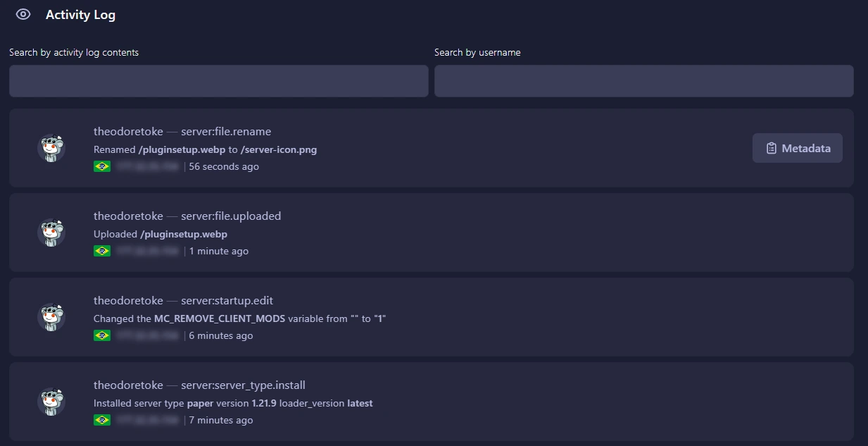868x446 pixels.
Task: Click the avatar on the startup.edit entry
Action: (51, 317)
